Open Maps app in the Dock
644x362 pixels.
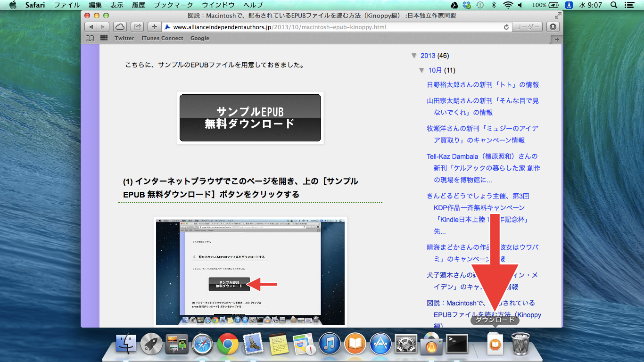304,344
